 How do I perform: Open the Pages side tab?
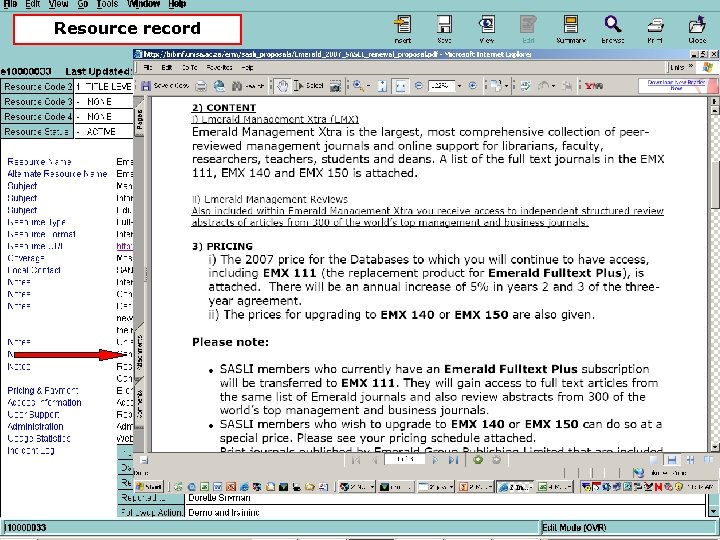(140, 120)
